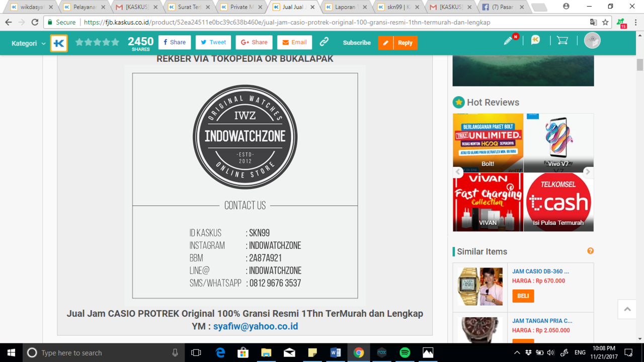Go to next Hot Reviews slide

point(587,171)
